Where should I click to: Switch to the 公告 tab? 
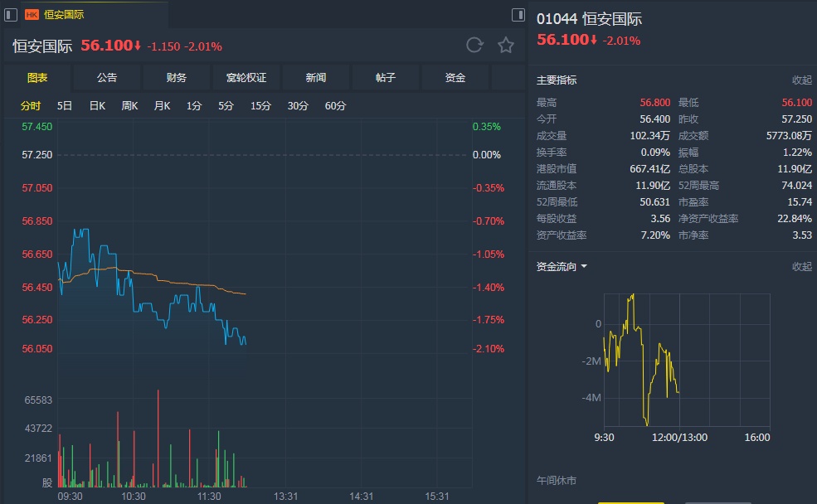tap(107, 78)
